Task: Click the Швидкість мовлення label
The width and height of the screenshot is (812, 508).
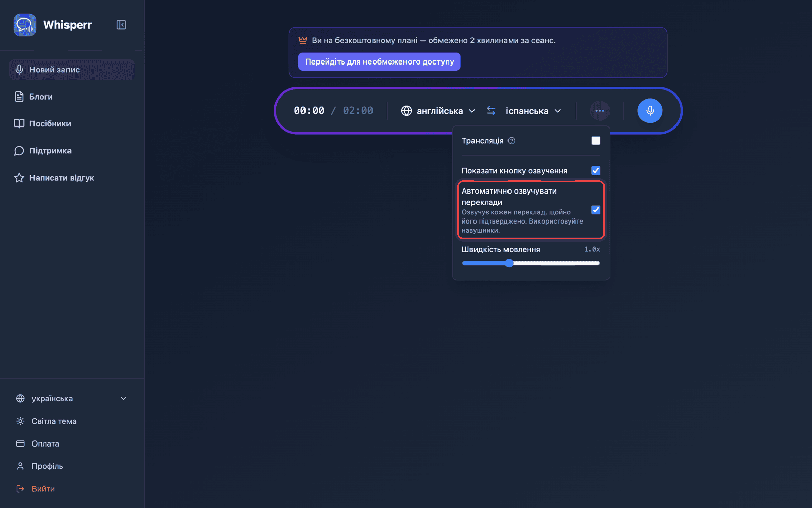Action: tap(501, 249)
